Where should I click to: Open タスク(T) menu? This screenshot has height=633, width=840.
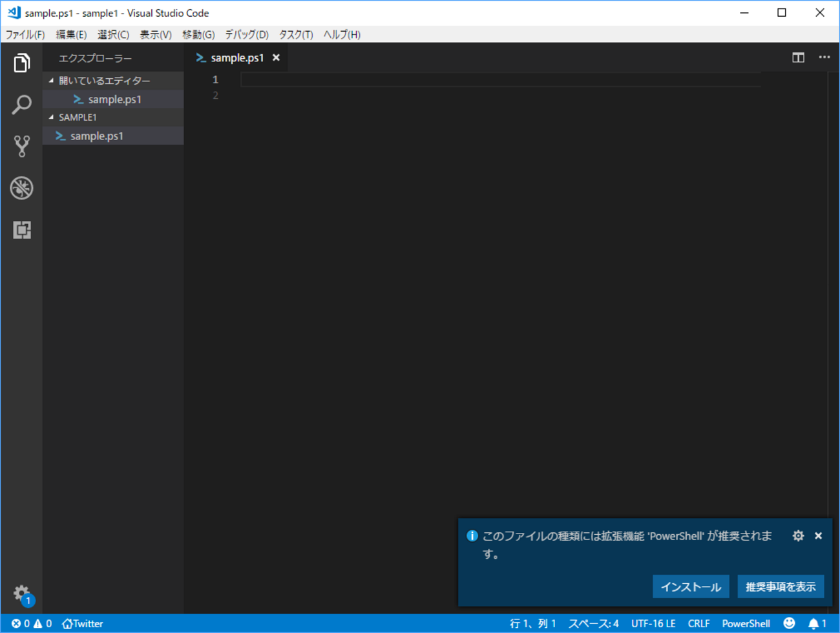pos(296,34)
